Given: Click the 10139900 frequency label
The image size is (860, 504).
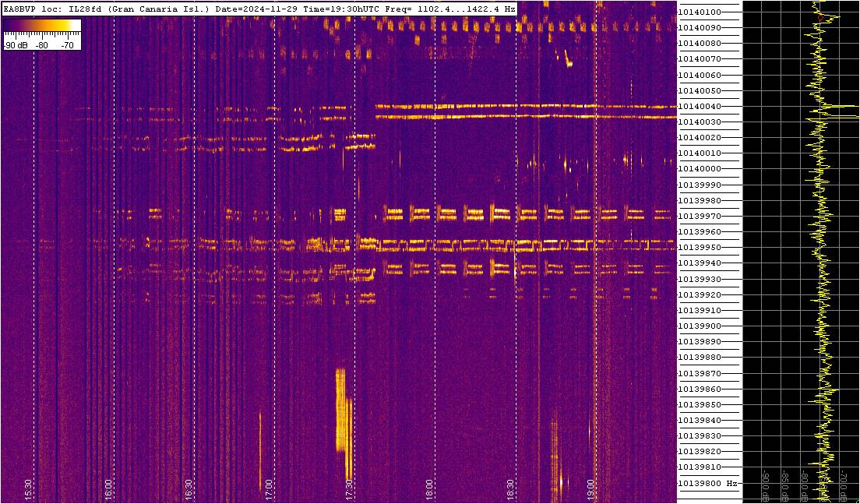Looking at the screenshot, I should pyautogui.click(x=700, y=326).
